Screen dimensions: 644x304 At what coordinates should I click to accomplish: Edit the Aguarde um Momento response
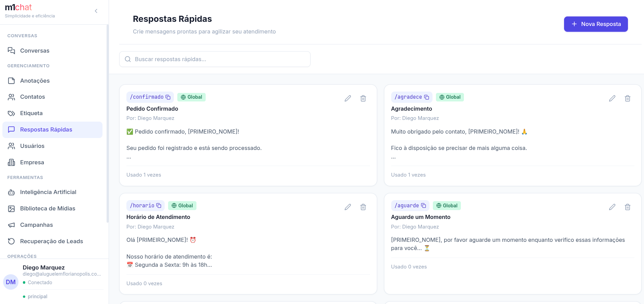coord(612,207)
